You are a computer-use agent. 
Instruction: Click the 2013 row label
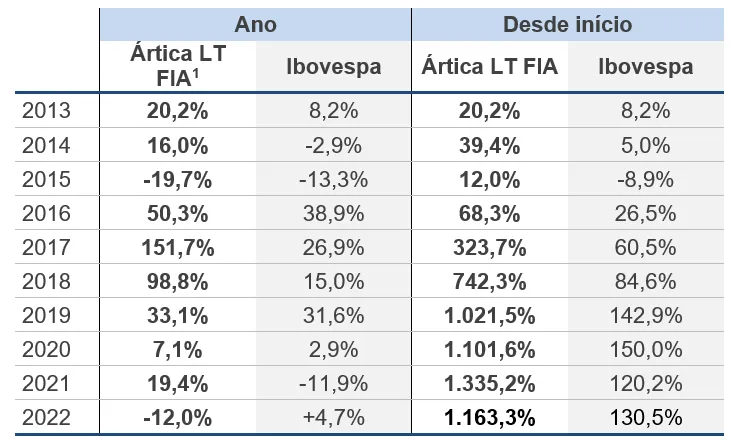[x=47, y=110]
